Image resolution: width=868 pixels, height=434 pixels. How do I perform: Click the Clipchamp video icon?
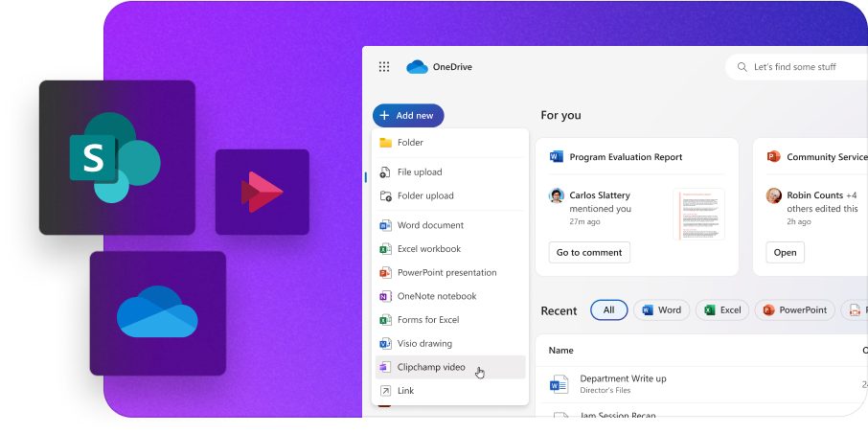click(x=386, y=367)
